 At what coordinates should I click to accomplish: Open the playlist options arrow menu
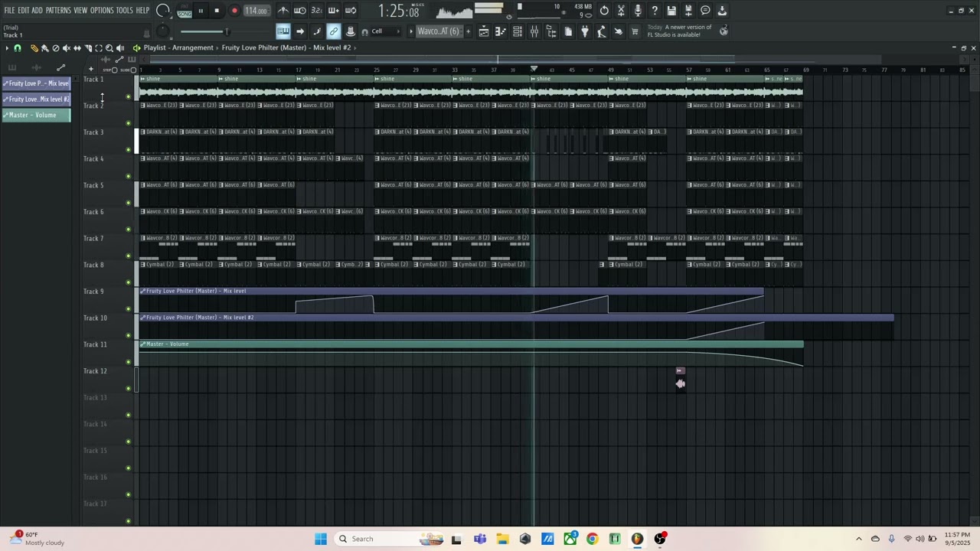tap(7, 48)
